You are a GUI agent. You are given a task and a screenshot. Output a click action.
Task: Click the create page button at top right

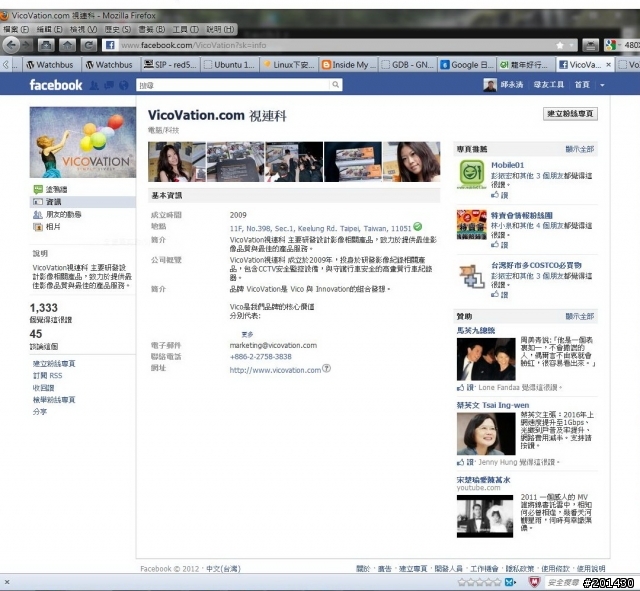(x=570, y=113)
